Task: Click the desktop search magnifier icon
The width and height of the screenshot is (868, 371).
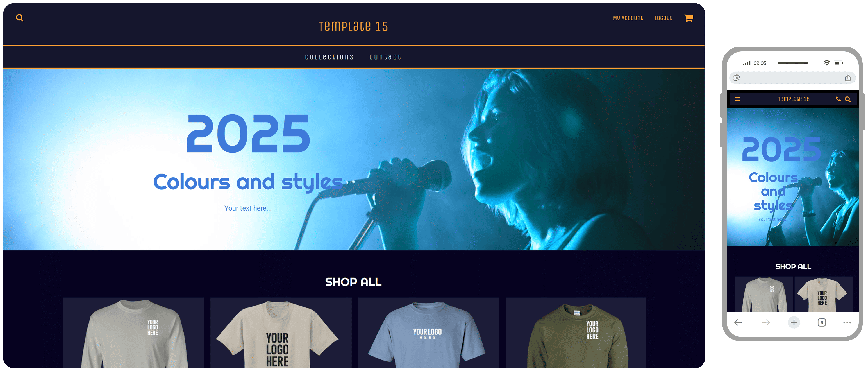Action: coord(20,18)
